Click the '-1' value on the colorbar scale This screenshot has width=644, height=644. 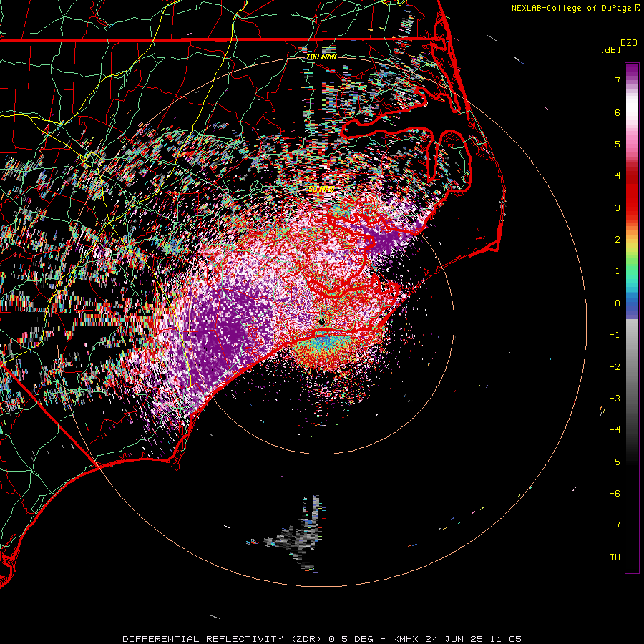tap(615, 335)
